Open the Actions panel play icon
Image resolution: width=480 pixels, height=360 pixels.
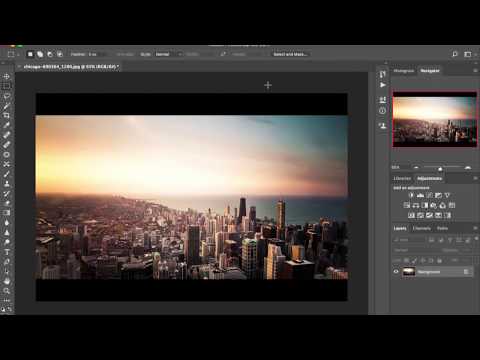(x=383, y=85)
